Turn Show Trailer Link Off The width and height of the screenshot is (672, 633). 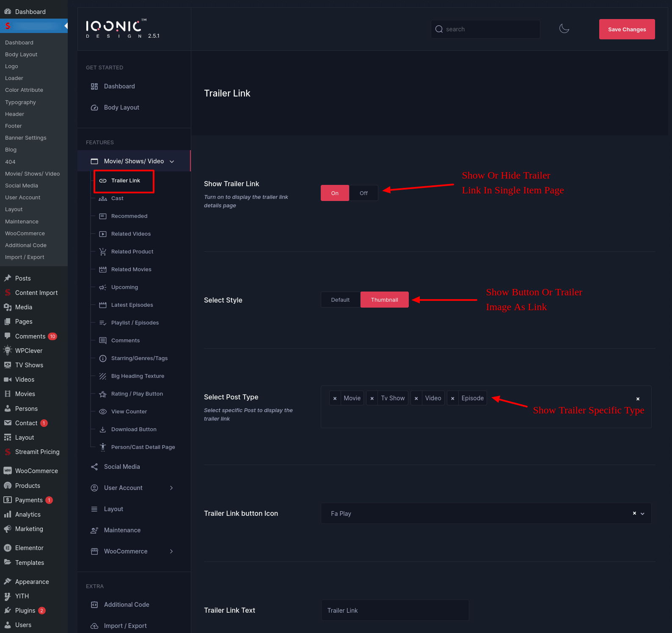coord(364,193)
